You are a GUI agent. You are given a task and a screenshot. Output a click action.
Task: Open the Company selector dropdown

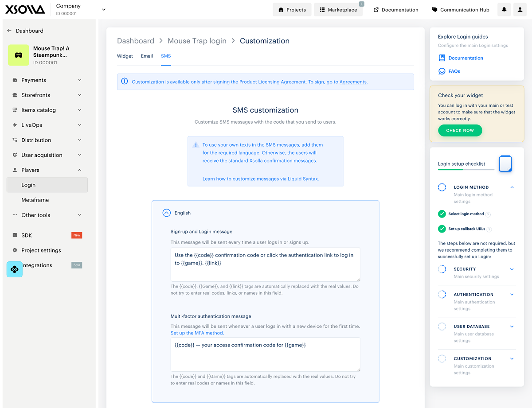pyautogui.click(x=104, y=9)
